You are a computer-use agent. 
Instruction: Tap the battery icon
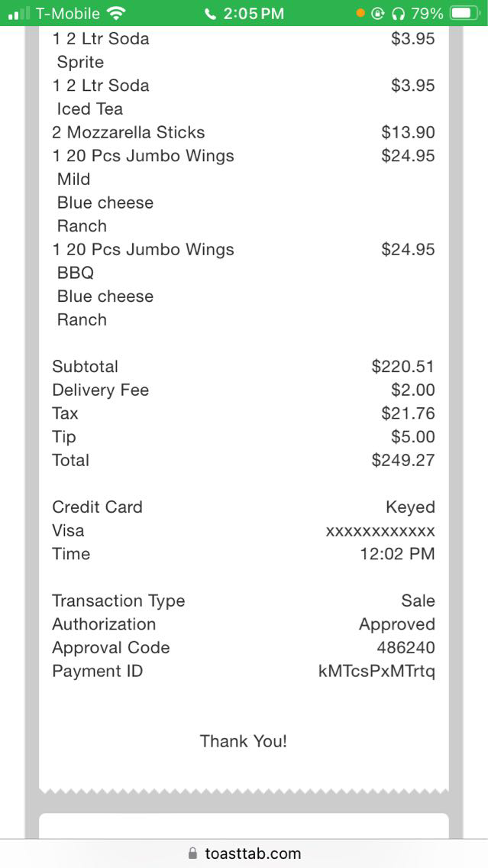464,14
